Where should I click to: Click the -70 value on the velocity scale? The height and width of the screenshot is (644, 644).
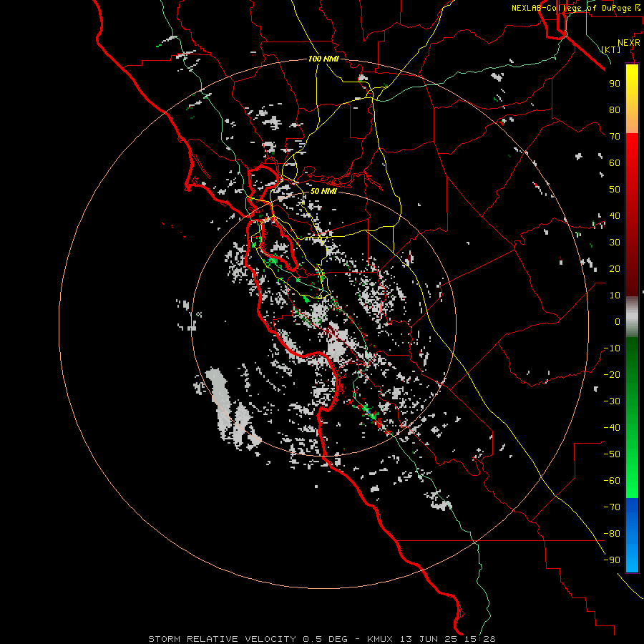click(612, 507)
